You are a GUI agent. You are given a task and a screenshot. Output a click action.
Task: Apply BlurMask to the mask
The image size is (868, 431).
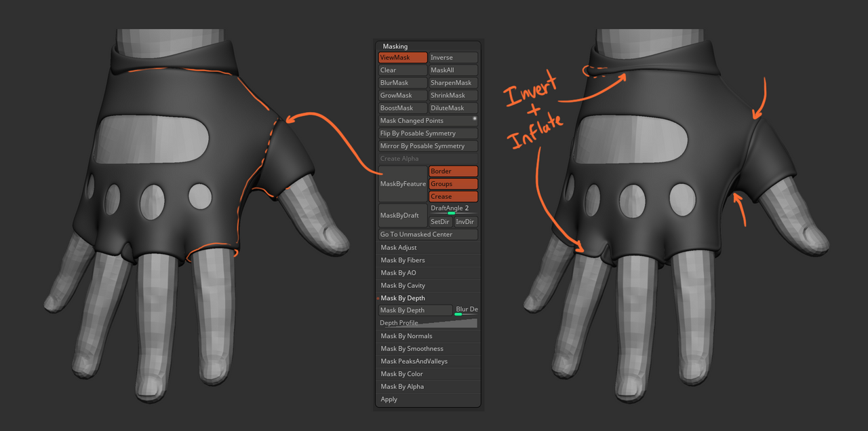point(403,83)
